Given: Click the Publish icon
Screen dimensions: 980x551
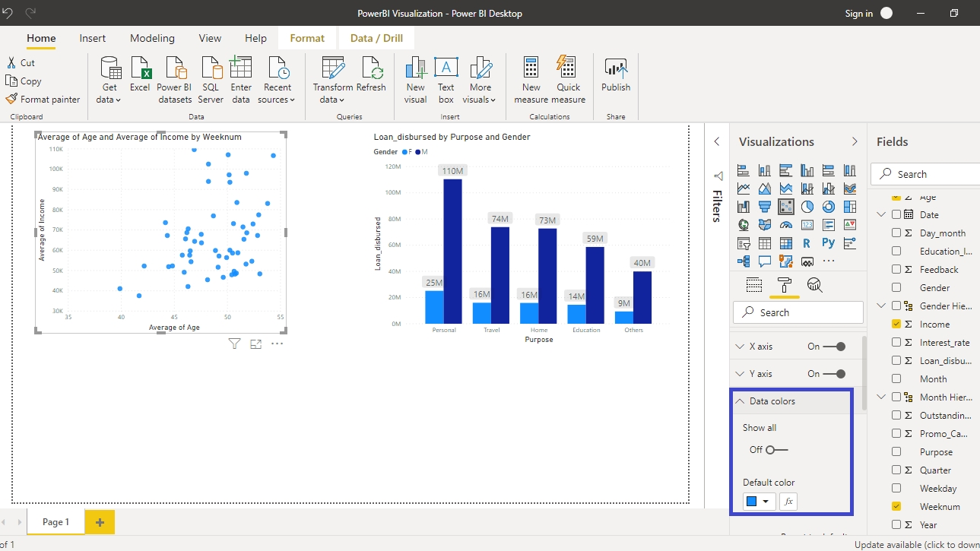Looking at the screenshot, I should click(615, 69).
